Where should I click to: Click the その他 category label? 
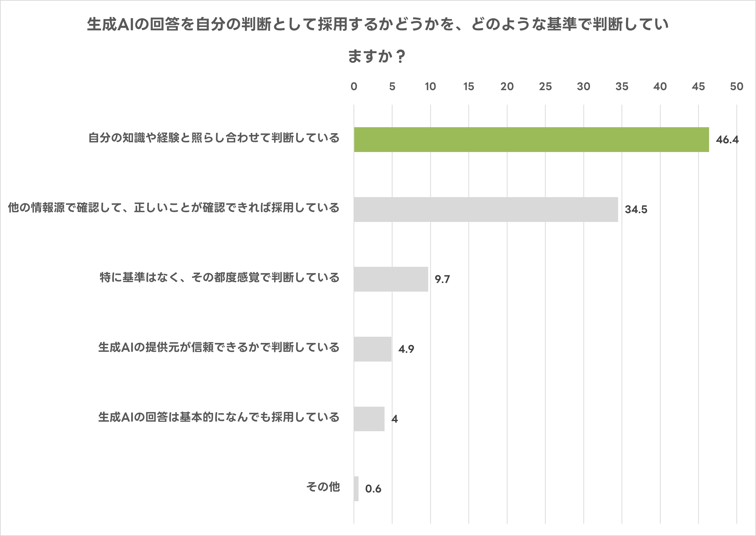323,487
